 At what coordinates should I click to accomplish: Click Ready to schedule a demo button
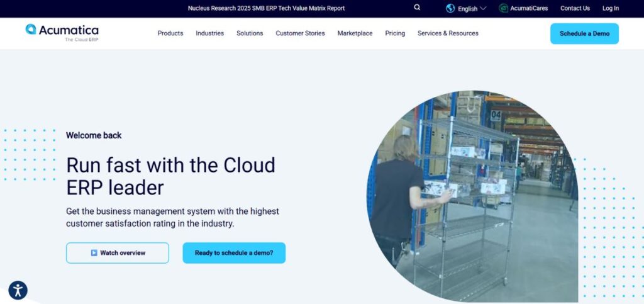click(234, 252)
